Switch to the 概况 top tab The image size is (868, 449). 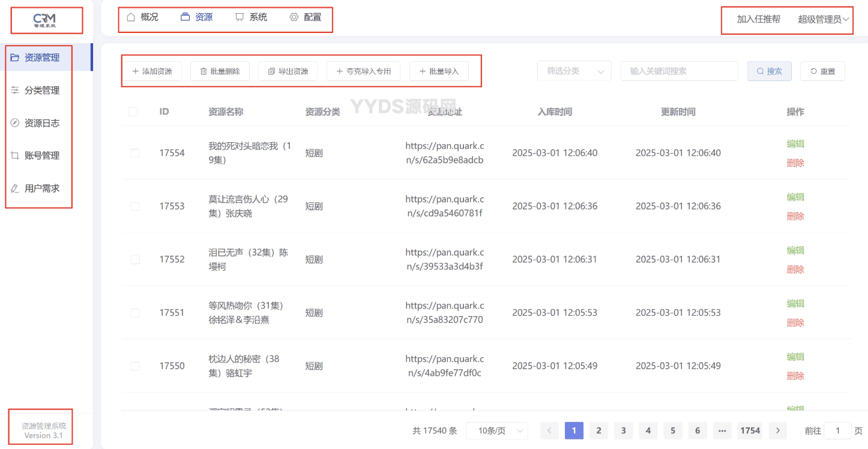pyautogui.click(x=142, y=17)
